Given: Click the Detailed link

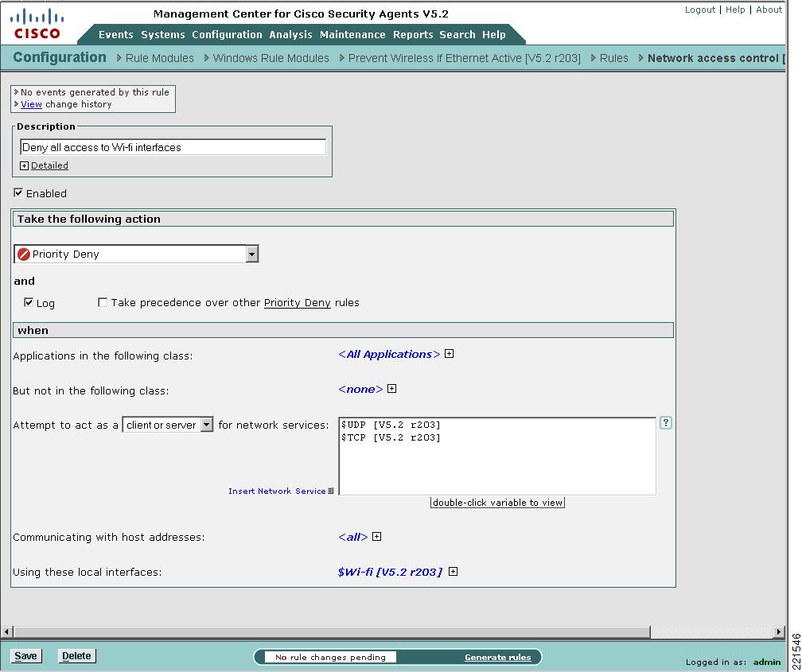Looking at the screenshot, I should tap(49, 165).
